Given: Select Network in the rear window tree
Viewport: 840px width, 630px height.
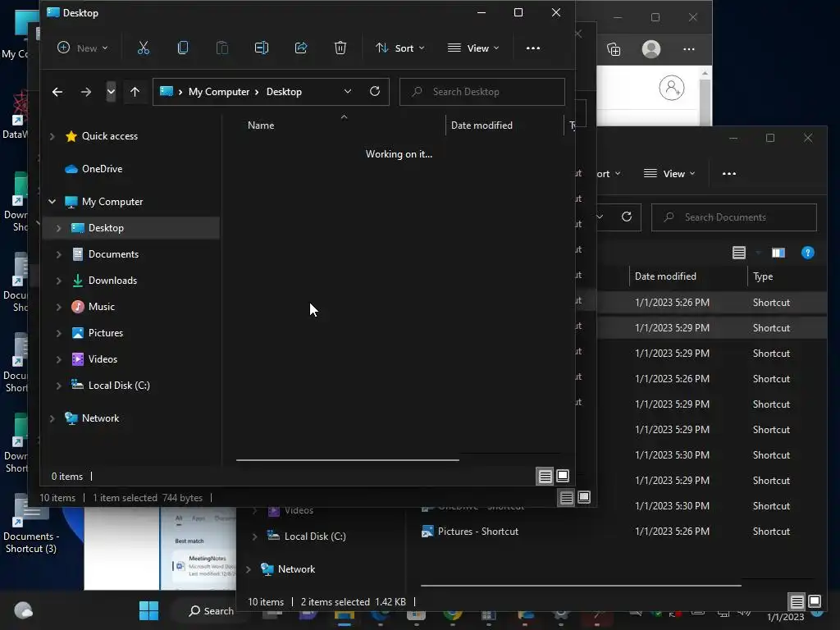Looking at the screenshot, I should pyautogui.click(x=296, y=569).
